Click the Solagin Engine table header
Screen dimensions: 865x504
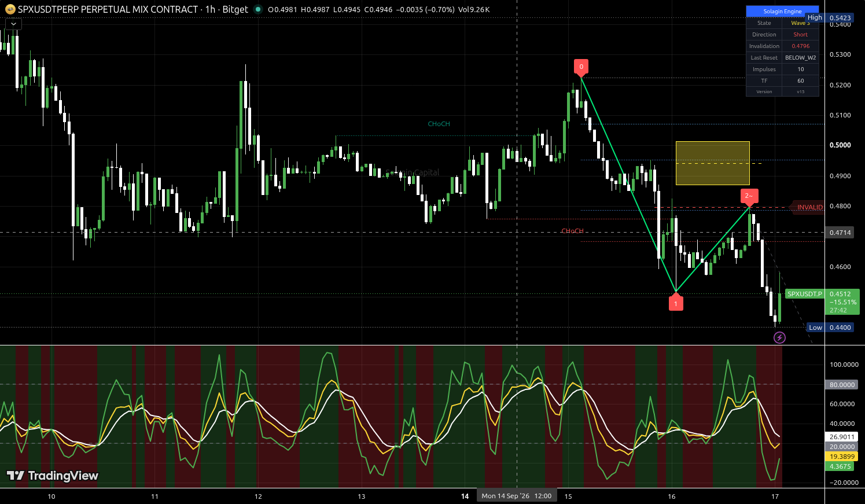pos(782,12)
